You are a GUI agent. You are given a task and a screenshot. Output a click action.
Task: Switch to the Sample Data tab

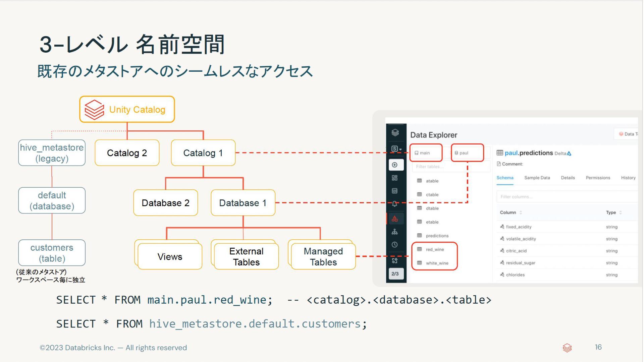pyautogui.click(x=537, y=178)
